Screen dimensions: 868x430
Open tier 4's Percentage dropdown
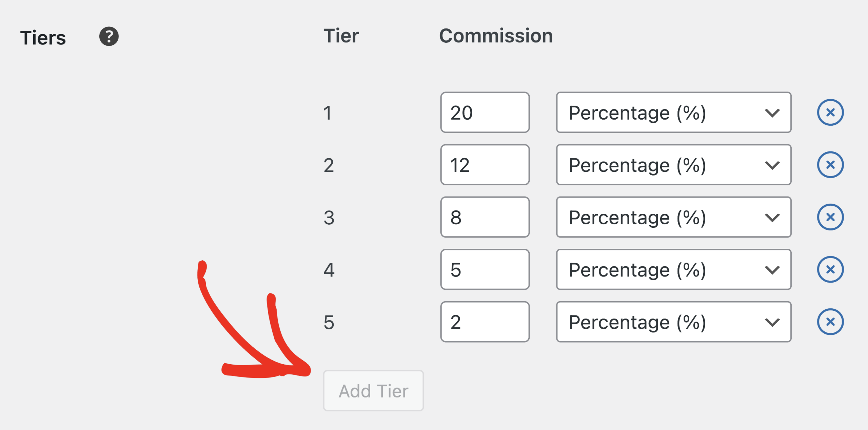(673, 269)
